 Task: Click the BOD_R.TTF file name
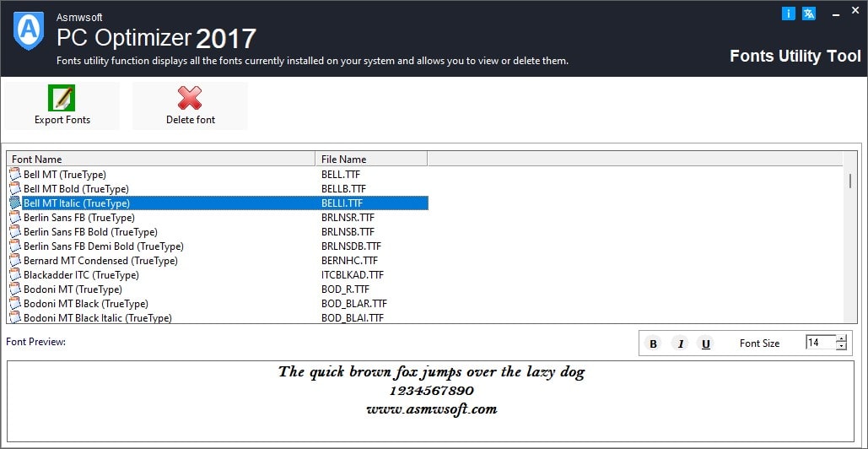[x=345, y=289]
